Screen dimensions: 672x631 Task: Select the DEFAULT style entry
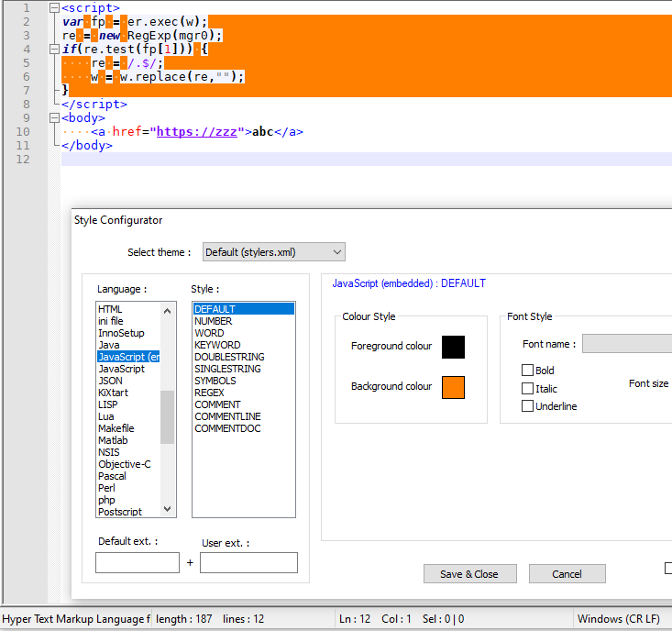(244, 309)
